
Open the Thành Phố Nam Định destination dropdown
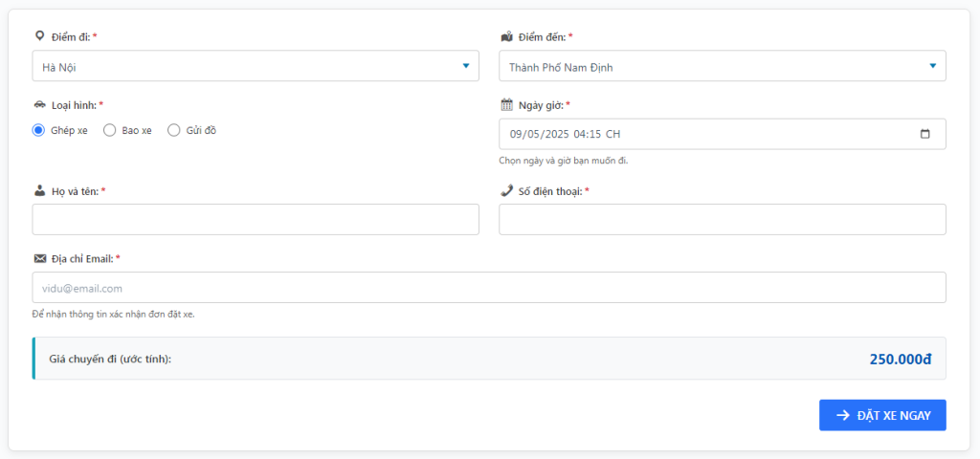pos(723,66)
